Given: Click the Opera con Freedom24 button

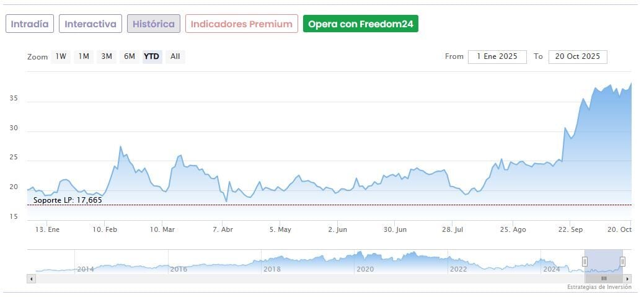Looking at the screenshot, I should [361, 24].
